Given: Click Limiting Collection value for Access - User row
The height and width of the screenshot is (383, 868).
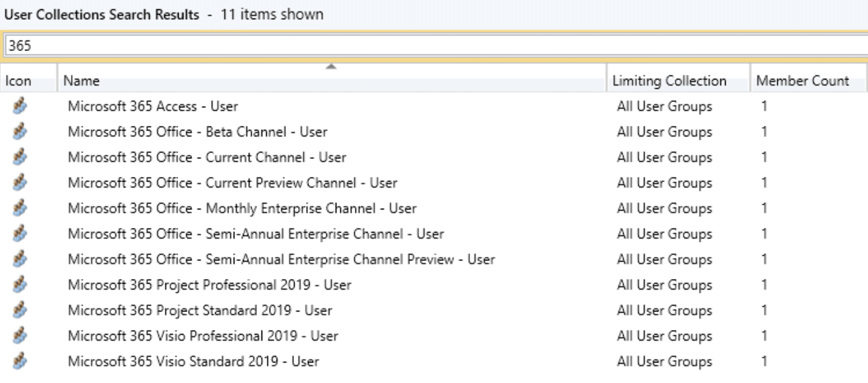Looking at the screenshot, I should 664,106.
